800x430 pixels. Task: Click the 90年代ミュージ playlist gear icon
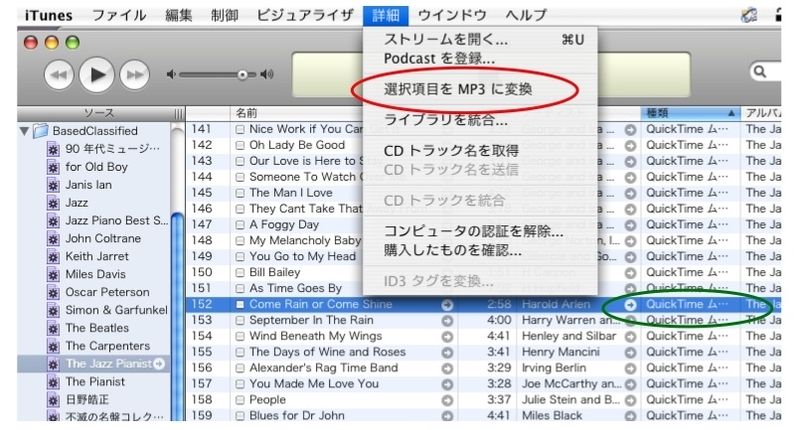click(53, 149)
